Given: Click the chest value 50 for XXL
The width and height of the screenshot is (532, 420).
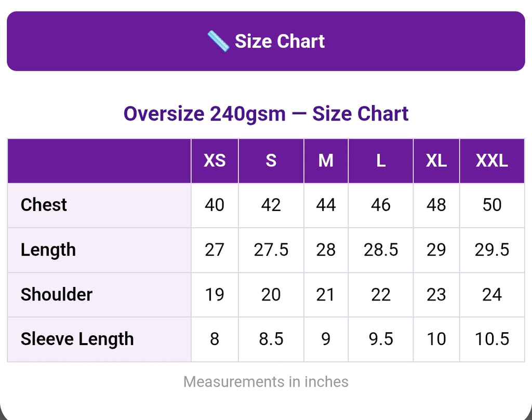Looking at the screenshot, I should coord(492,205).
